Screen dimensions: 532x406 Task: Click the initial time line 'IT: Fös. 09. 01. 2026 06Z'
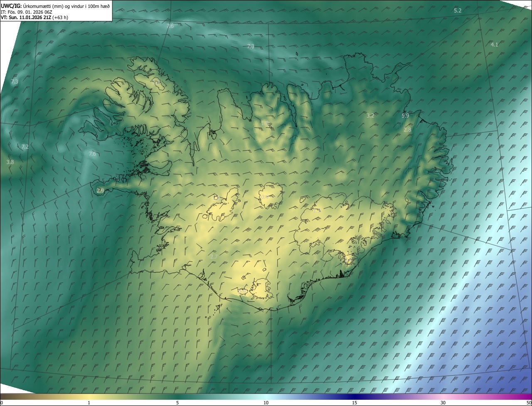pos(26,12)
